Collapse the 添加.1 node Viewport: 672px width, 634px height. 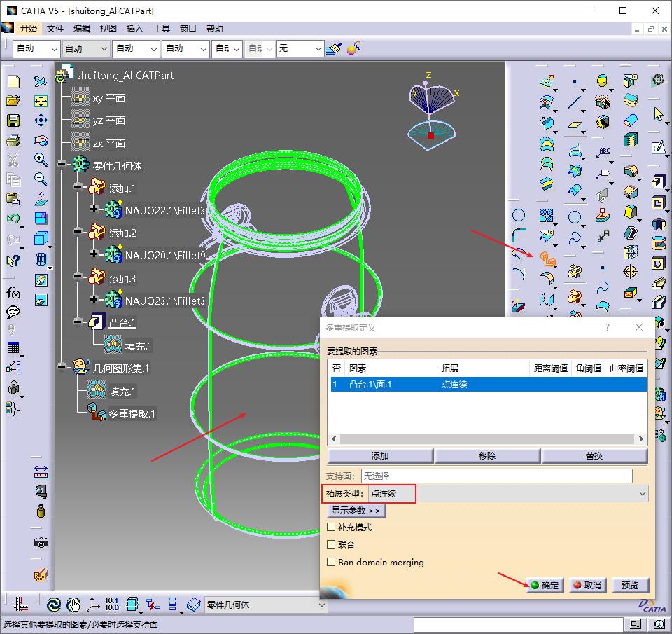pyautogui.click(x=78, y=186)
